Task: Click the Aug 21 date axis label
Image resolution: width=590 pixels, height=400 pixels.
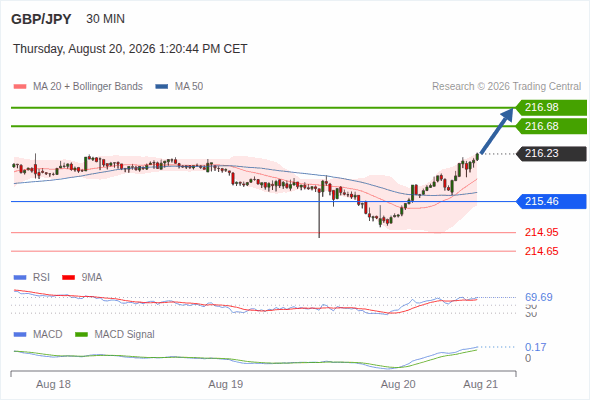Action: tap(481, 384)
